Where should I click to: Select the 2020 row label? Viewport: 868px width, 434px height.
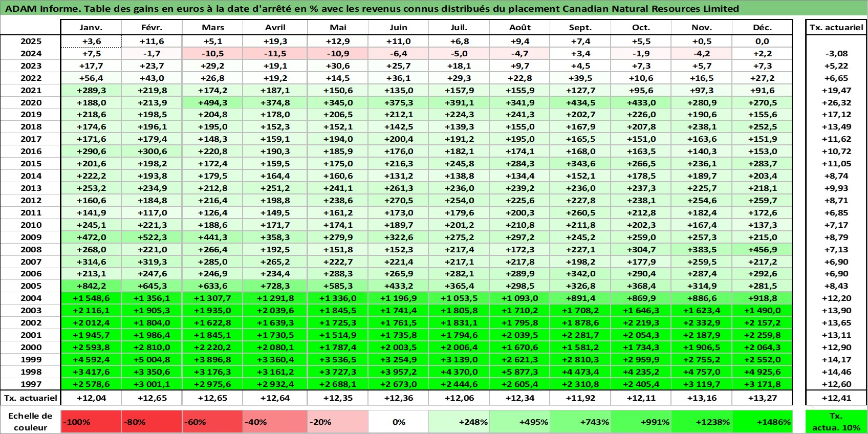click(x=31, y=102)
